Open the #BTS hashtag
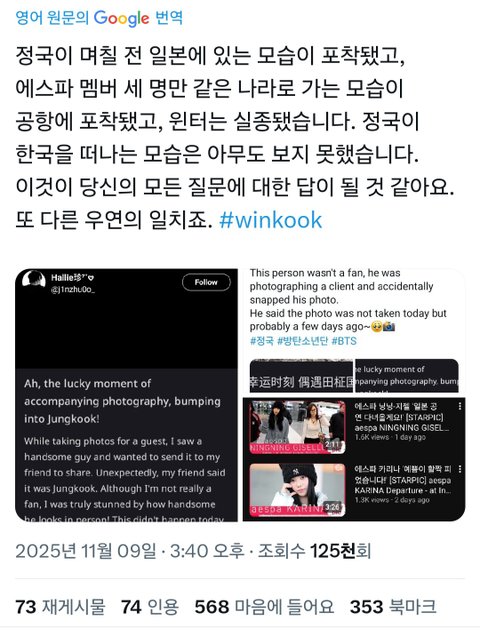Image resolution: width=480 pixels, height=636 pixels. 344,341
